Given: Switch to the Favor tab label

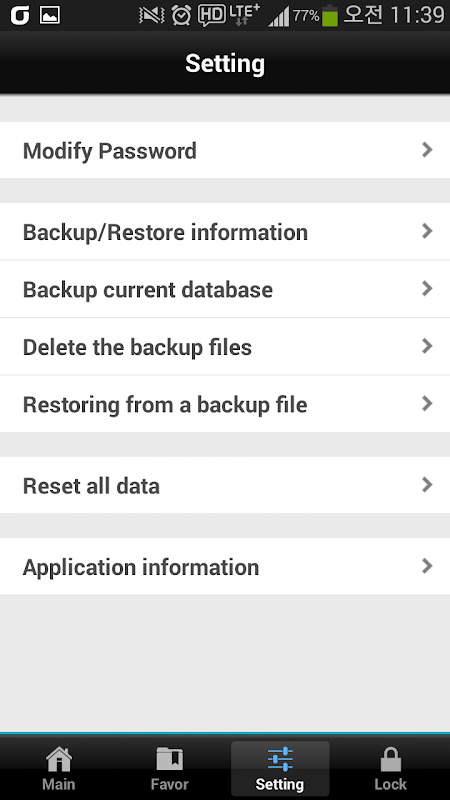Looking at the screenshot, I should [x=169, y=784].
